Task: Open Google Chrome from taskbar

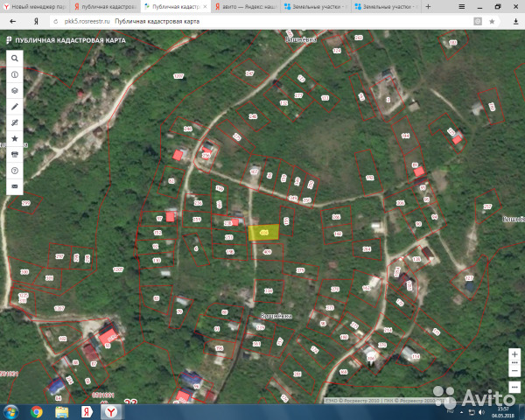Action: point(36,412)
